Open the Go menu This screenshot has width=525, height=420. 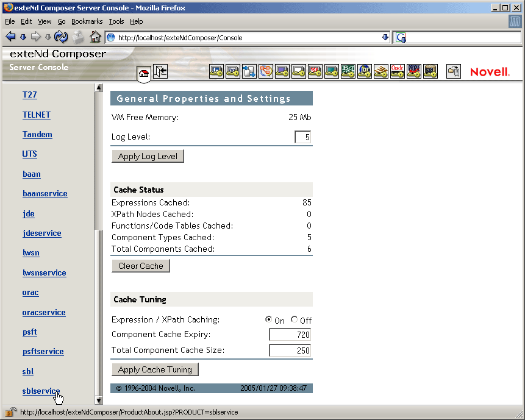point(62,21)
